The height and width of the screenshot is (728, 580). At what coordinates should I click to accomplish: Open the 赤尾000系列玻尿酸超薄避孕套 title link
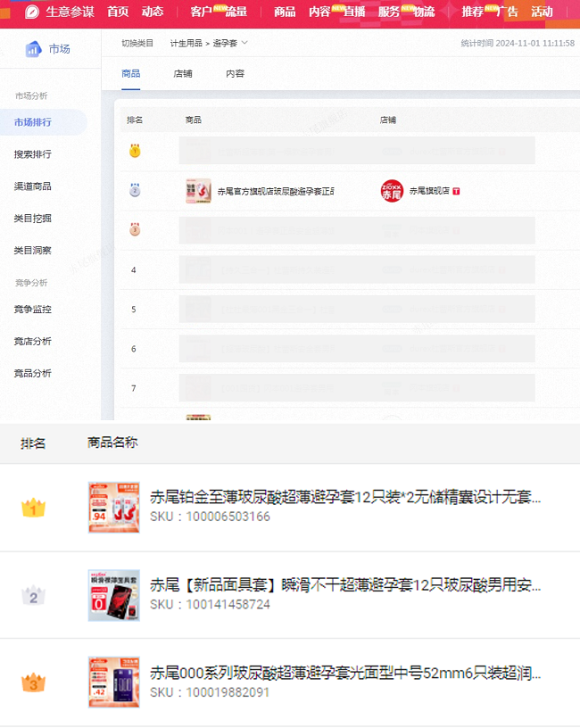(345, 673)
